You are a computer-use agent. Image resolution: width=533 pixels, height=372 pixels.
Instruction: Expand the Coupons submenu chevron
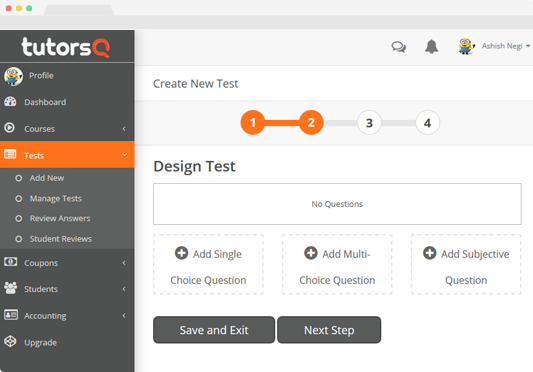124,263
